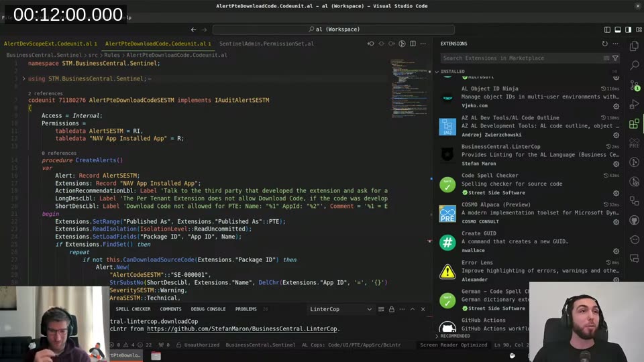
Task: Open output panel more actions ellipsis
Action: pyautogui.click(x=402, y=309)
